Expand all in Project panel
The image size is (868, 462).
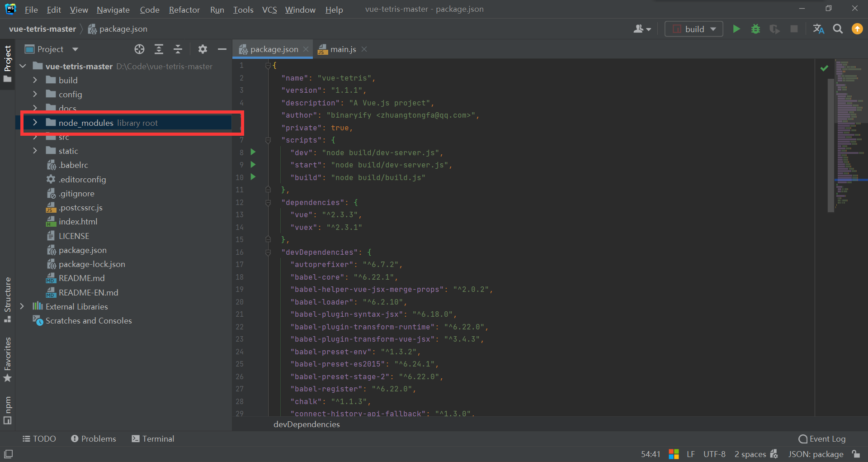pos(159,49)
